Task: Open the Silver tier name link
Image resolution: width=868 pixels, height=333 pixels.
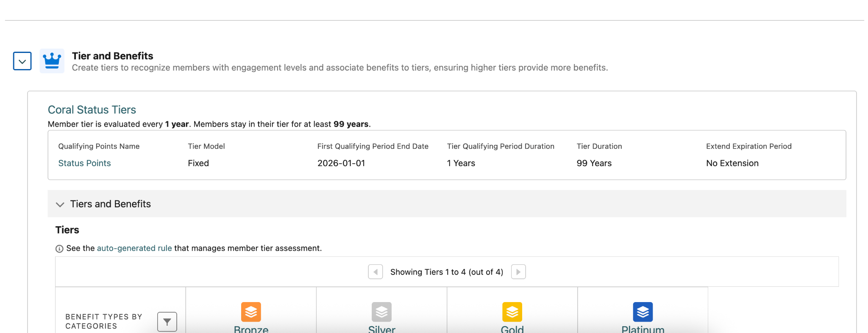Action: coord(381,329)
